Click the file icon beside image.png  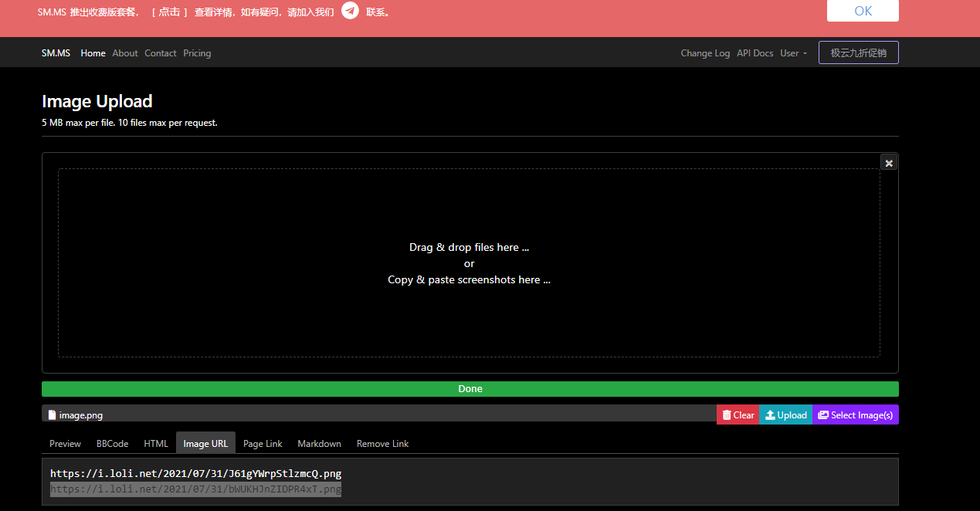(53, 415)
